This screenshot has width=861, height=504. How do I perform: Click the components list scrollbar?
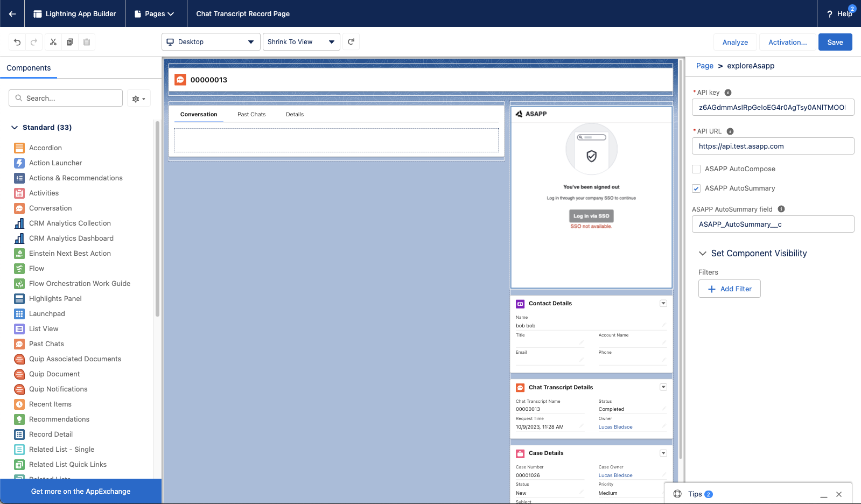coord(157,219)
